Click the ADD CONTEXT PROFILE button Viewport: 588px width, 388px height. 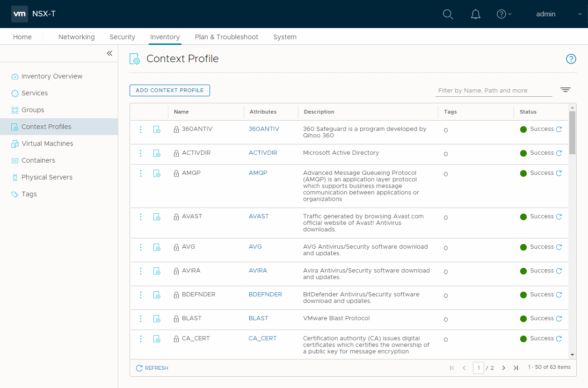(x=170, y=90)
